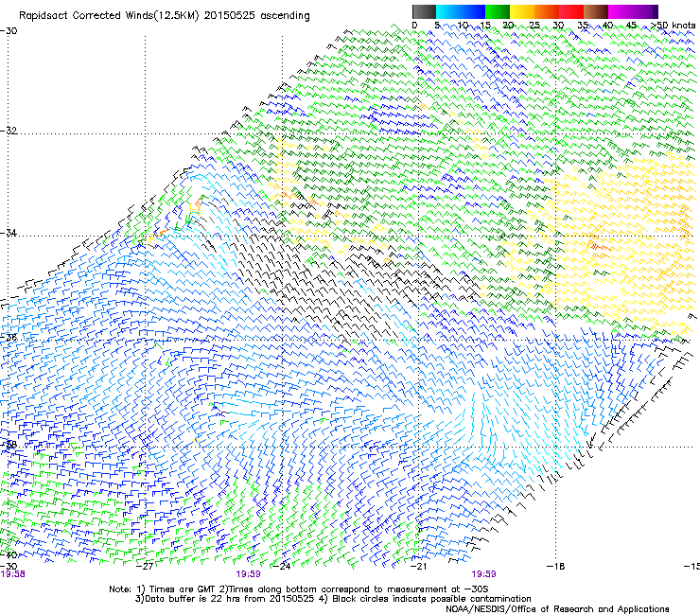Click the -27 longitude axis label
Viewport: 700px width, 615px height.
[145, 567]
